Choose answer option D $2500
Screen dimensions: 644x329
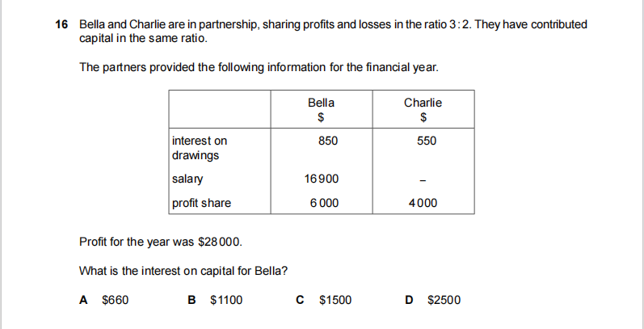435,300
